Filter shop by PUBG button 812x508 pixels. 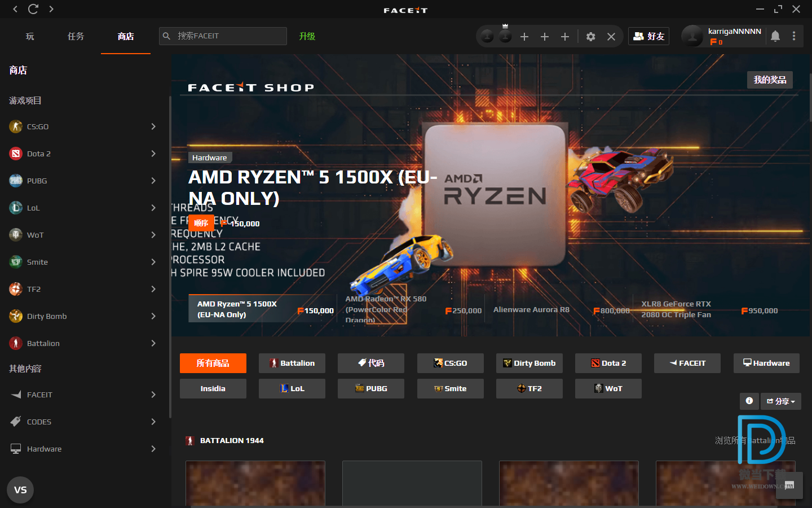(x=371, y=388)
